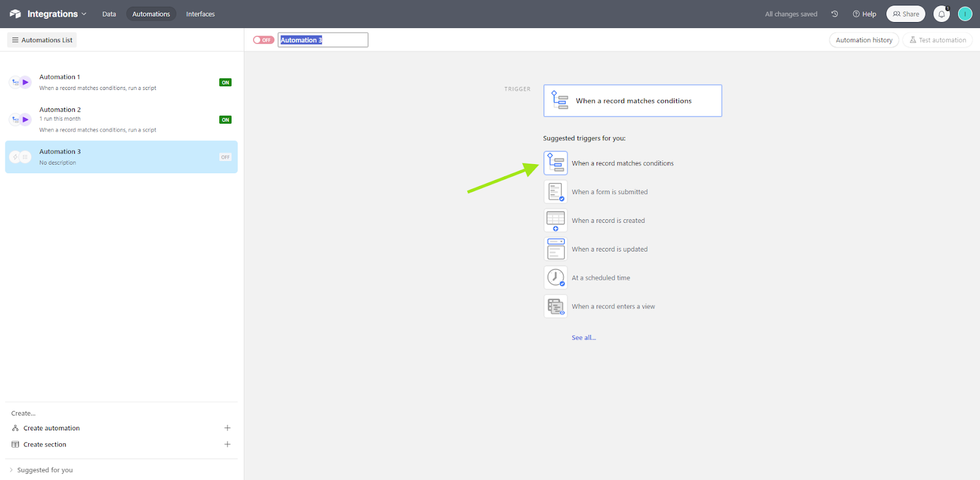Open the base history clock icon

click(x=834, y=13)
